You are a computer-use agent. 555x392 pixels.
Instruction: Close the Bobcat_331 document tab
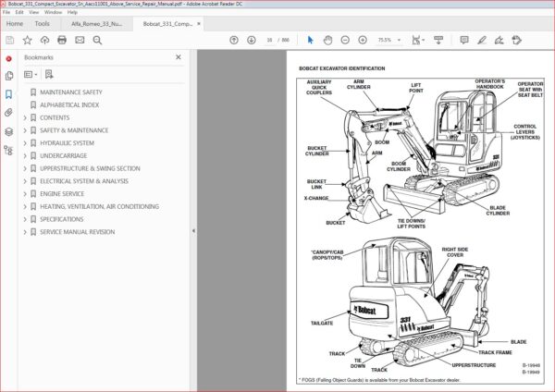pyautogui.click(x=199, y=24)
